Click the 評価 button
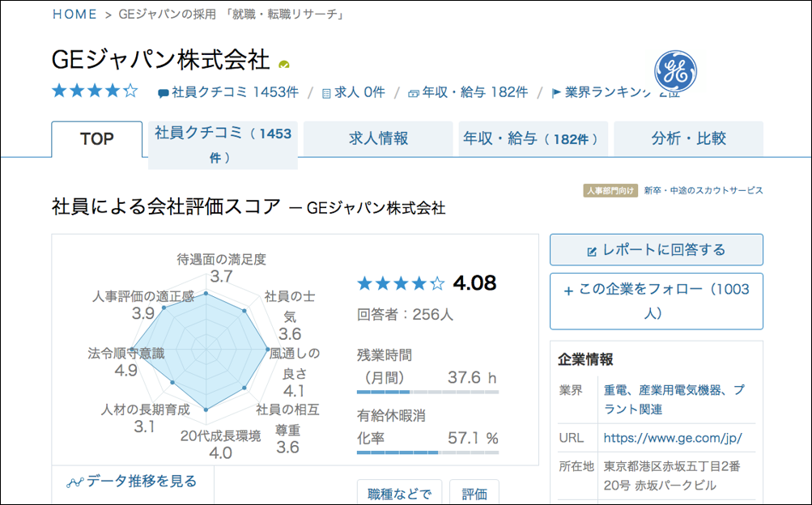This screenshot has width=812, height=505. 474,492
